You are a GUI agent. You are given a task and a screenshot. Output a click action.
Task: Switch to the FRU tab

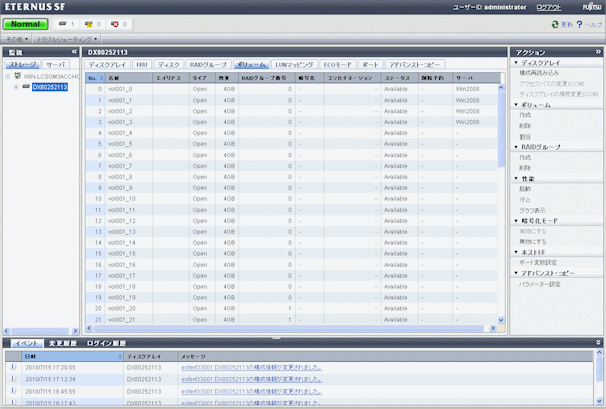(x=142, y=65)
